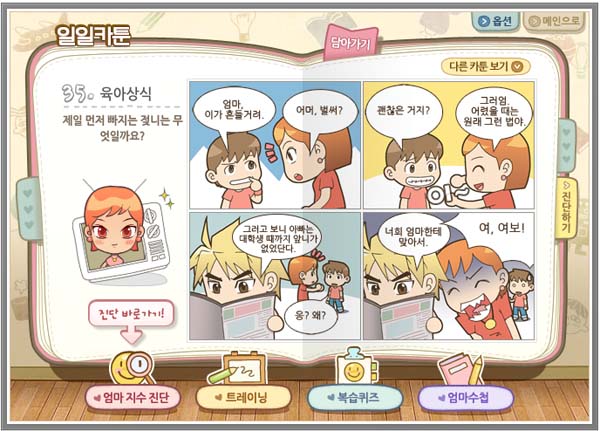
Task: Click the pink down arrow under 진단 바로가기
Action: coord(132,335)
